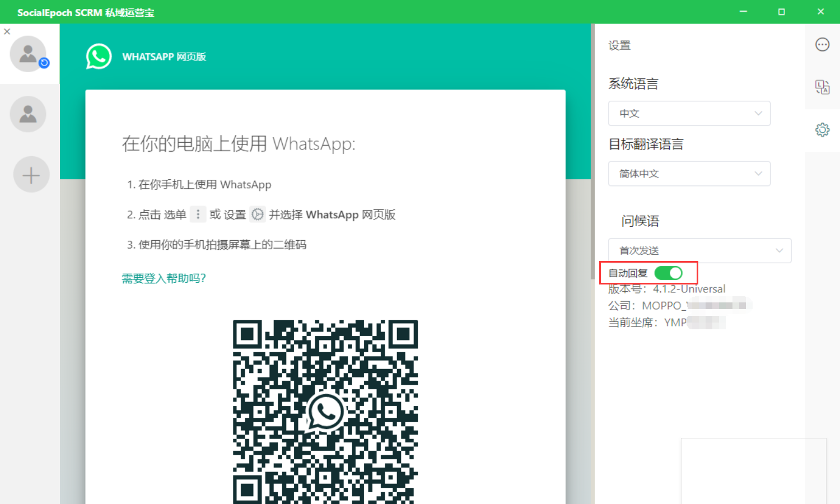
Task: Click the settings icon shown in step 2
Action: pyautogui.click(x=258, y=214)
